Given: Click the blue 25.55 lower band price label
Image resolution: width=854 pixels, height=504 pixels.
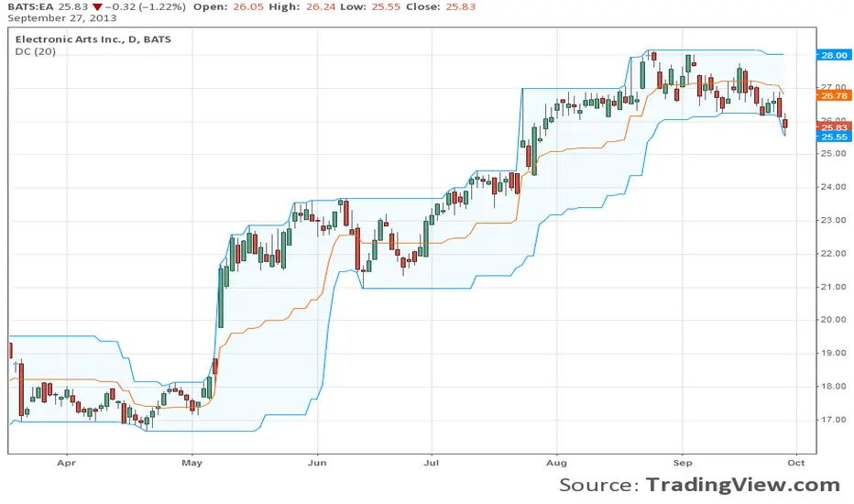Looking at the screenshot, I should click(x=835, y=137).
